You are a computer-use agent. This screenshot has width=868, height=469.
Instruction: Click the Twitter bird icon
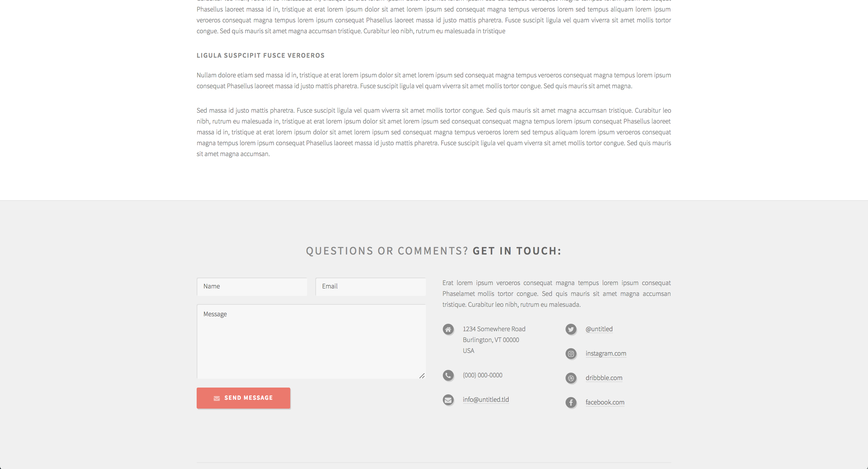[571, 329]
